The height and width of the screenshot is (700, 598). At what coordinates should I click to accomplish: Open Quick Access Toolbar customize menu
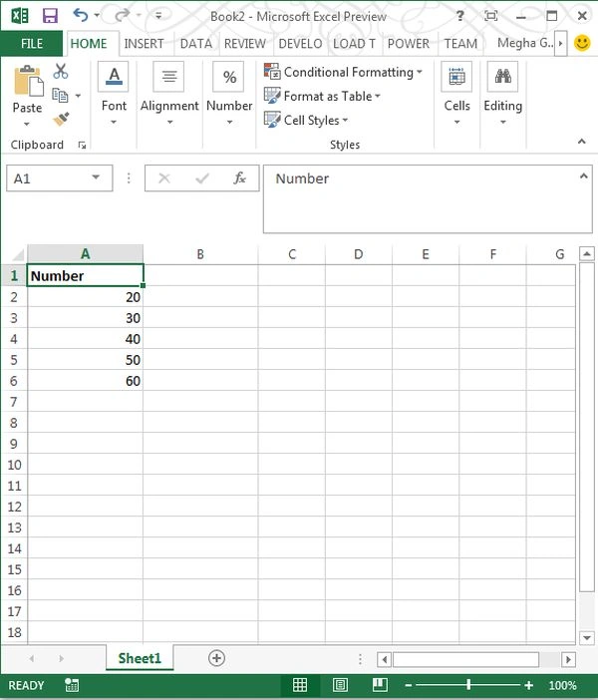tap(158, 16)
